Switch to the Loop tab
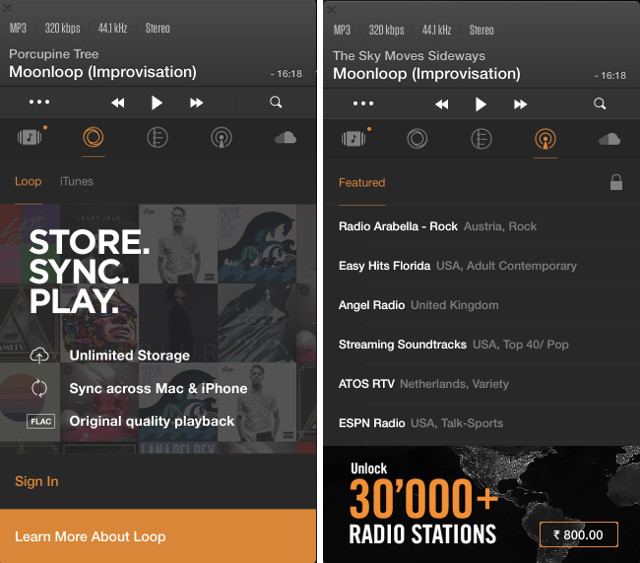The height and width of the screenshot is (563, 640). 28,181
